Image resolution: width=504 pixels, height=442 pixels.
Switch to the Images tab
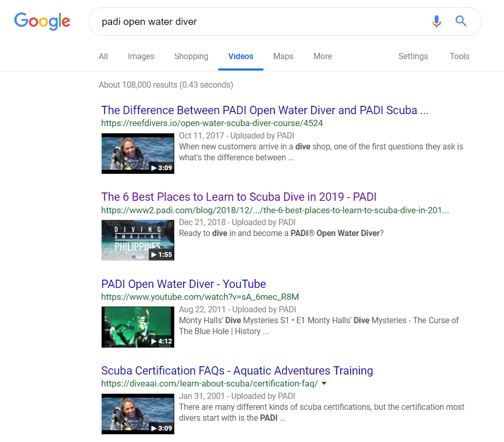point(141,57)
